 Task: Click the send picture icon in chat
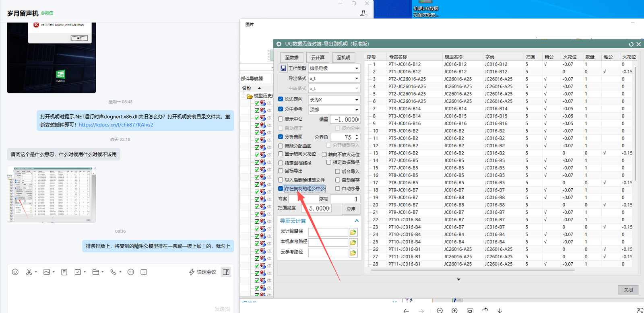47,272
